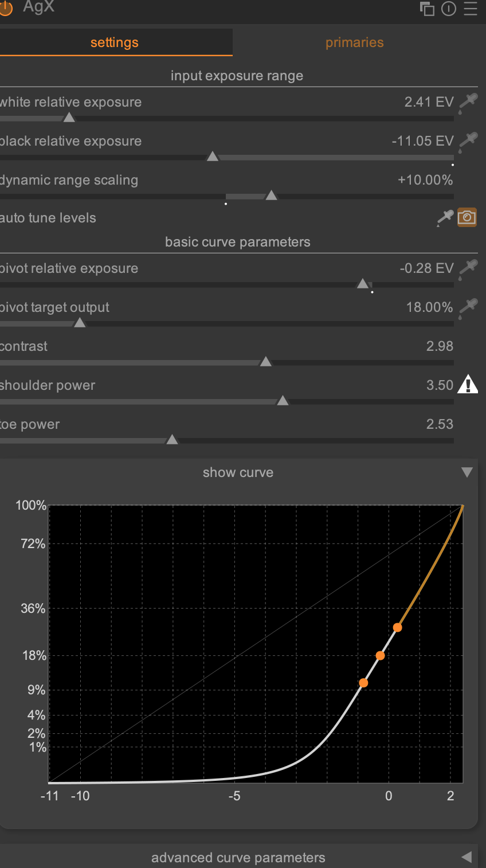Open AgX multiple instances menu
The height and width of the screenshot is (868, 486).
[x=427, y=9]
